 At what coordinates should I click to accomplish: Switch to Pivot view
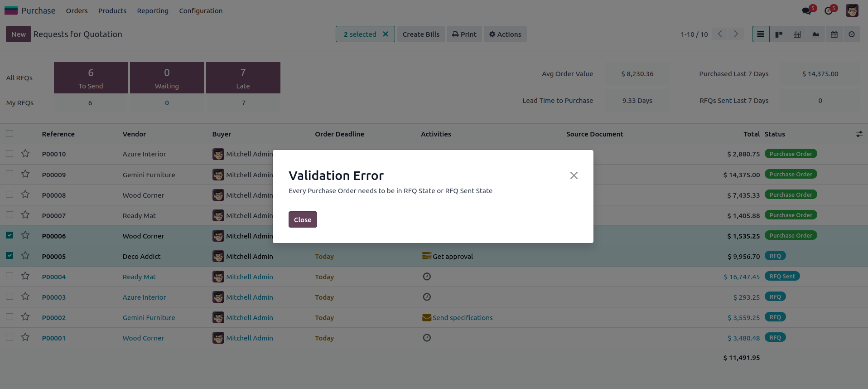[797, 34]
